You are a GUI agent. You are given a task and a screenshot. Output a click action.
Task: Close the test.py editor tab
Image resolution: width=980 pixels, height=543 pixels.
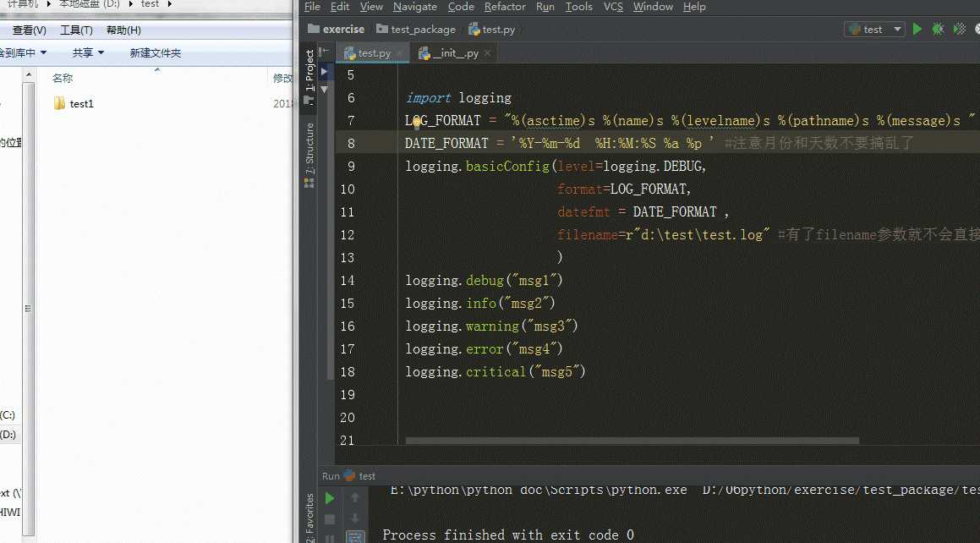click(399, 53)
